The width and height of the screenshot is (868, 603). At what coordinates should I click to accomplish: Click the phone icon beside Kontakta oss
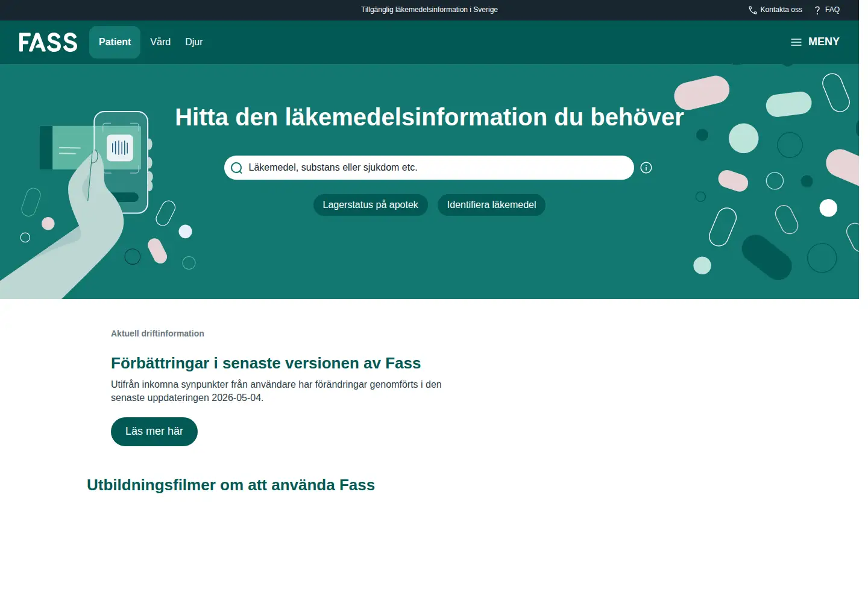[x=753, y=10]
